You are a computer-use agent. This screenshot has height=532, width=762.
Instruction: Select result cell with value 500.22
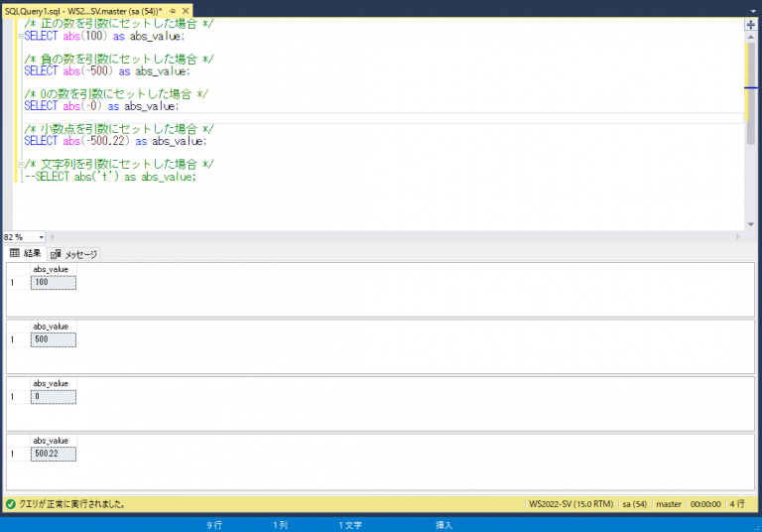(x=54, y=454)
